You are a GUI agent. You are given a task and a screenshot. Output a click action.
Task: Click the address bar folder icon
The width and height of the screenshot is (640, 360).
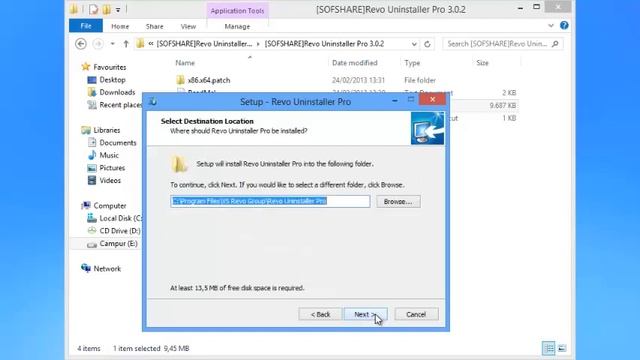click(x=140, y=44)
